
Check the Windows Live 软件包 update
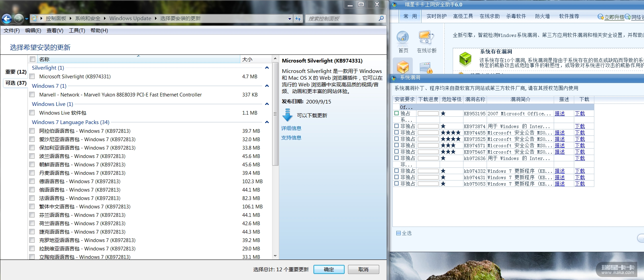32,113
